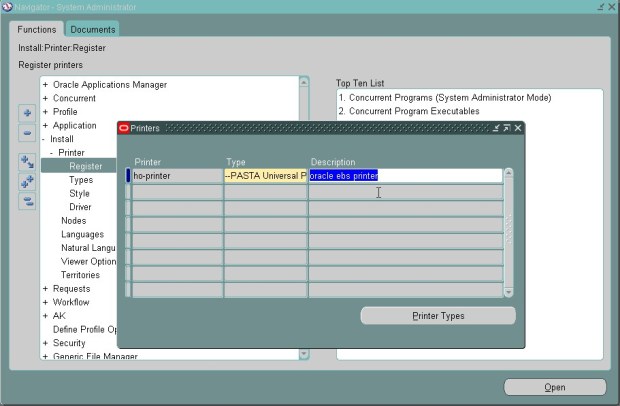This screenshot has height=406, width=620.
Task: Choose Concurrent Program Executables in Top Ten
Action: pyautogui.click(x=409, y=111)
